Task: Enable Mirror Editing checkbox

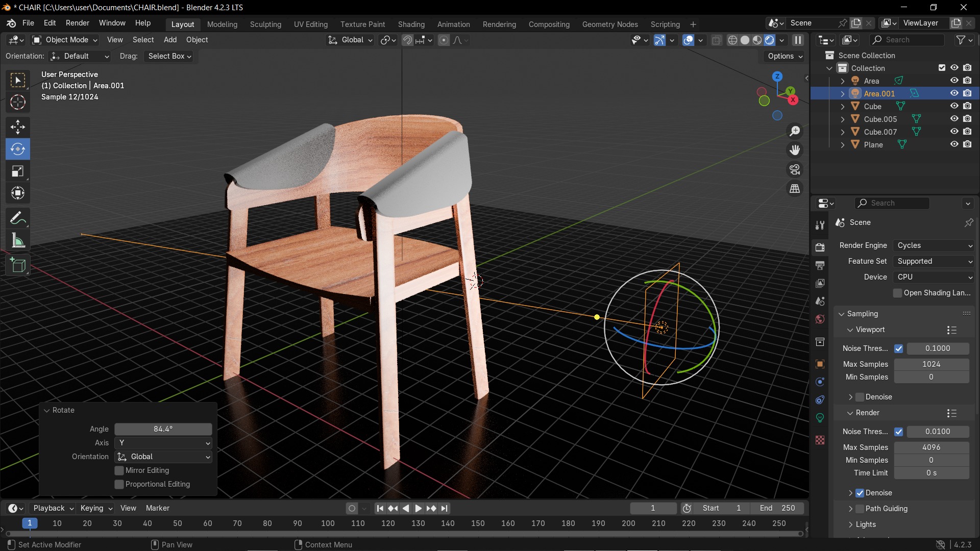Action: (x=119, y=470)
